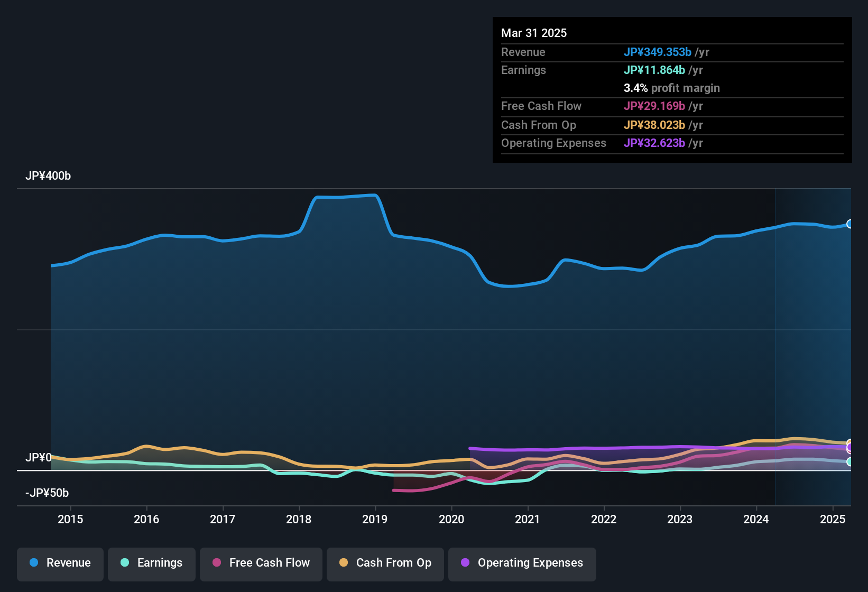
Task: Toggle the Operating Expenses legend button
Action: (522, 564)
